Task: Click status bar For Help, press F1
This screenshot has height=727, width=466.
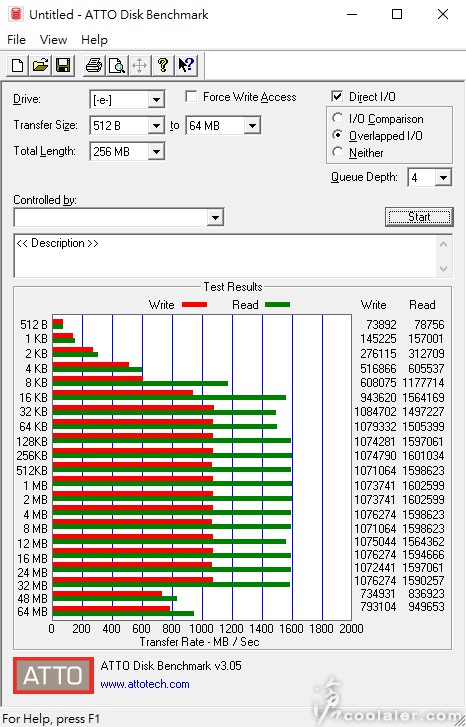Action: (x=51, y=719)
